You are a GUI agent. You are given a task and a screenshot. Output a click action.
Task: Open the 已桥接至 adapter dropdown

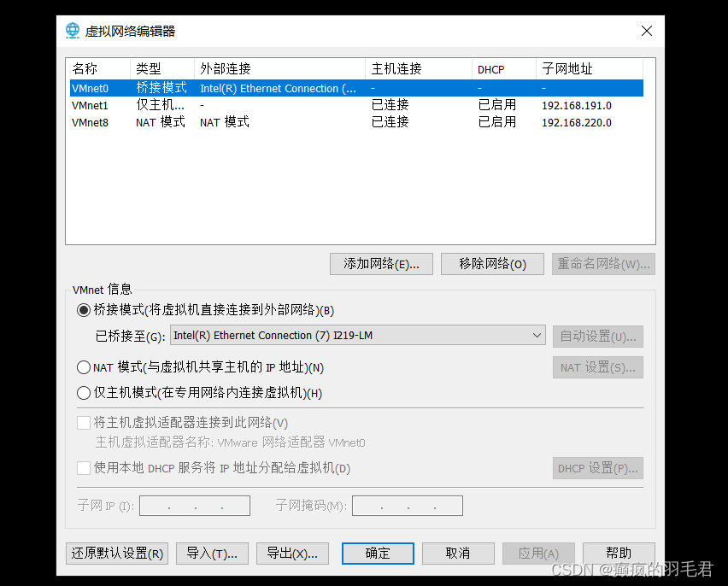click(357, 335)
